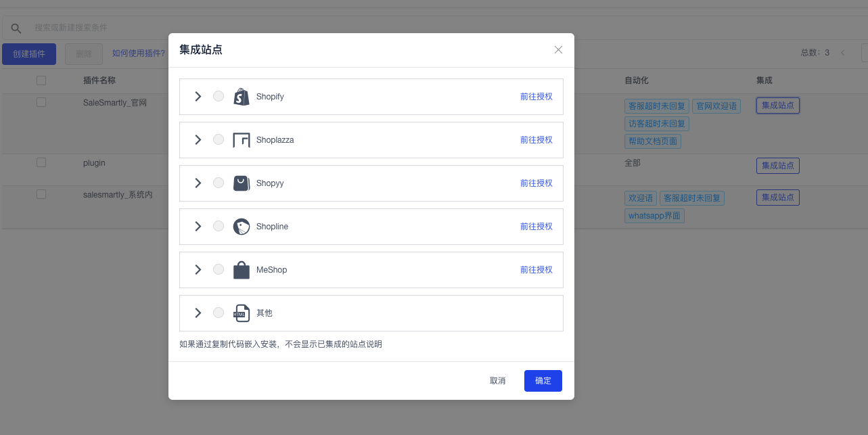Click the 官网欢迎语 automation tag
Viewport: 868px width, 435px height.
click(x=716, y=106)
